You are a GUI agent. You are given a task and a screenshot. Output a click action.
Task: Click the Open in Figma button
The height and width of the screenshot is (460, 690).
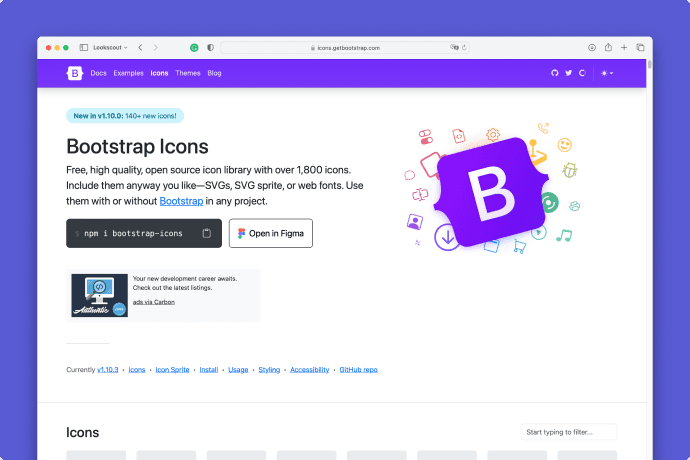click(271, 233)
